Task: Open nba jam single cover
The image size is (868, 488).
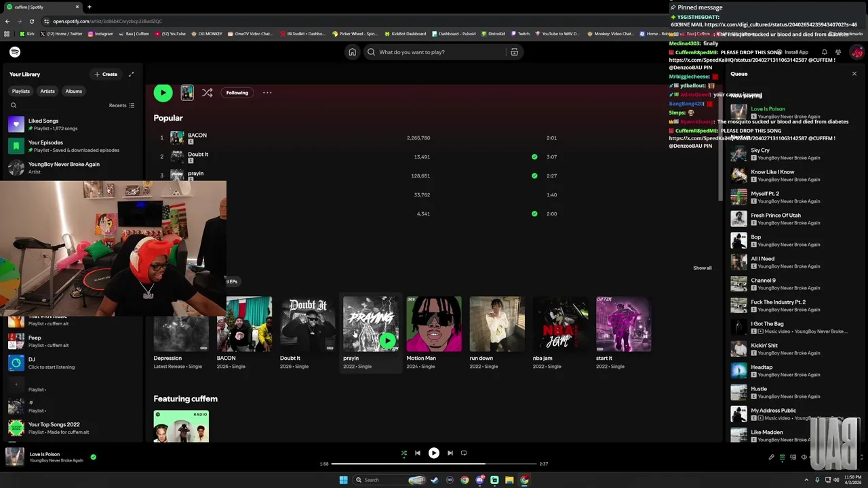Action: click(x=561, y=324)
